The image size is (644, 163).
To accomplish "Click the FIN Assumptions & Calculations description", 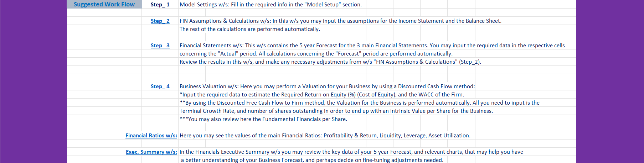I will point(340,21).
